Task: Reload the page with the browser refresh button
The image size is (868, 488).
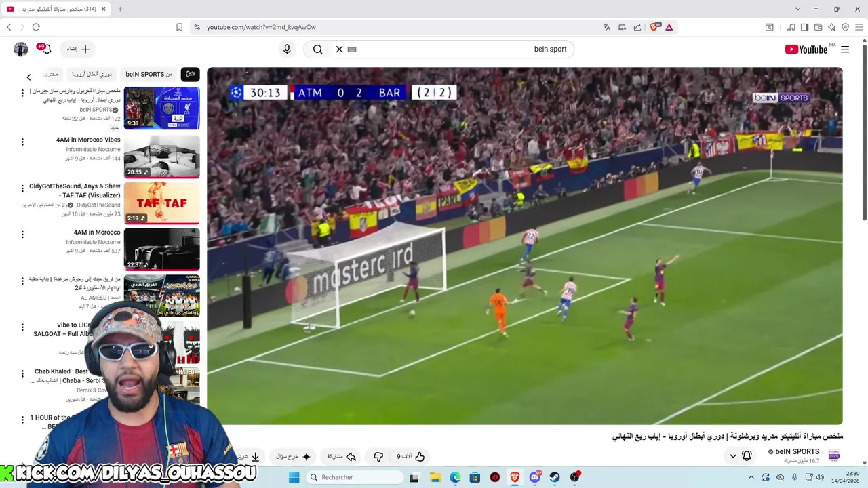Action: 36,27
